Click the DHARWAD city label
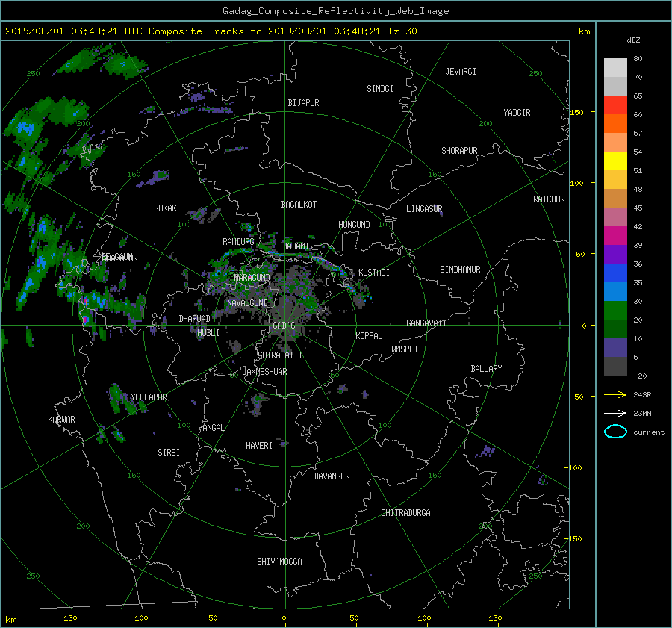The image size is (672, 628). coord(195,319)
